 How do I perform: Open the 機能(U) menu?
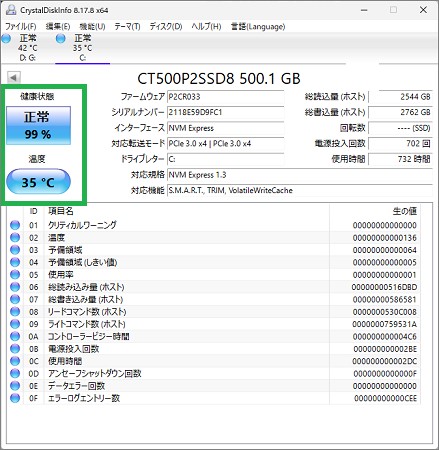click(x=92, y=26)
